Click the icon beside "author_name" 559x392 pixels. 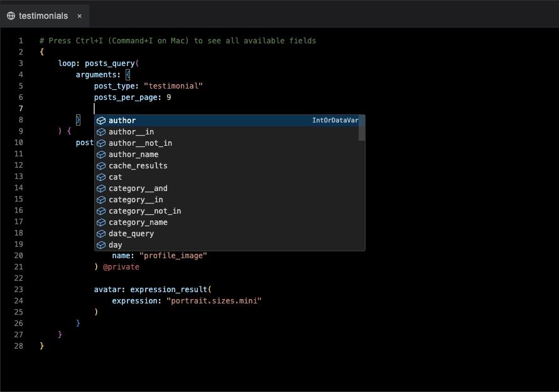(x=101, y=154)
